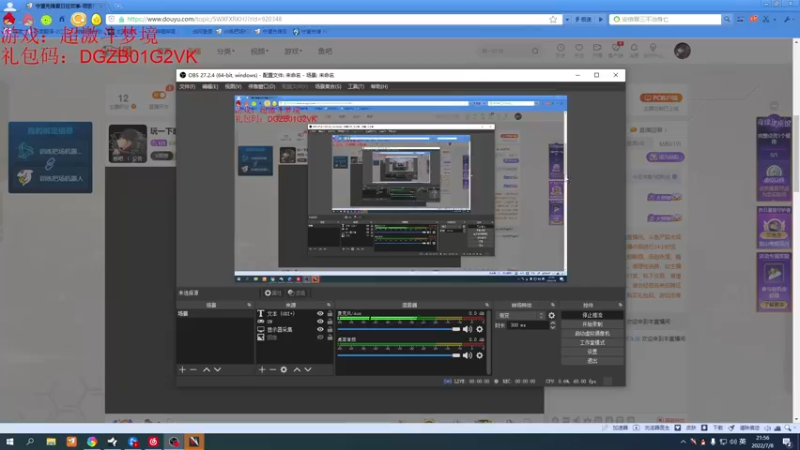
Task: Open OBS 视图(V) menu
Action: click(233, 87)
